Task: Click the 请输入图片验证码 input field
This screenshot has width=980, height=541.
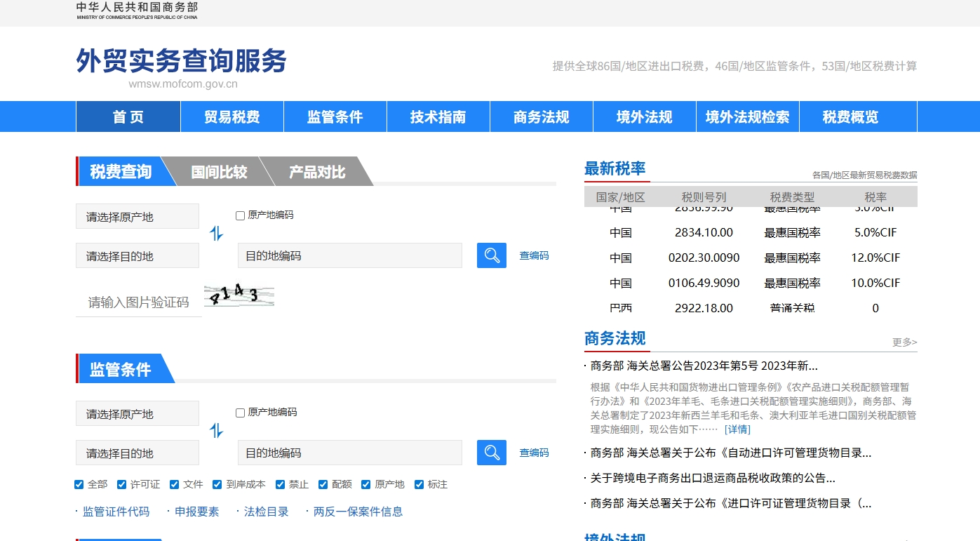Action: tap(138, 302)
